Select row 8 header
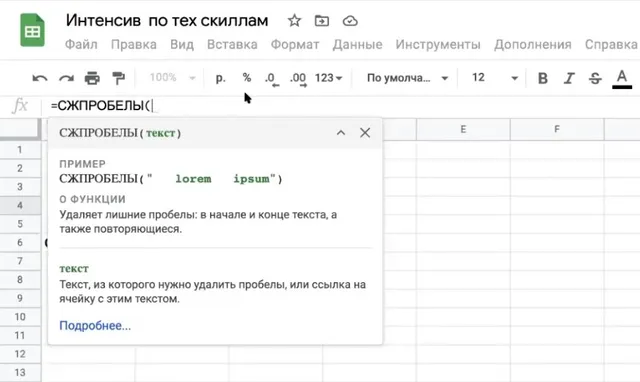 tap(20, 280)
